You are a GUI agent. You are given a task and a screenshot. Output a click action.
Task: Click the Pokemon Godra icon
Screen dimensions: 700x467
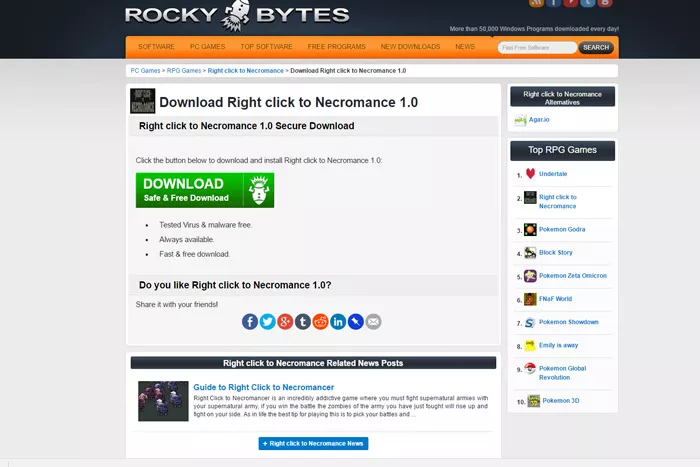pos(530,229)
